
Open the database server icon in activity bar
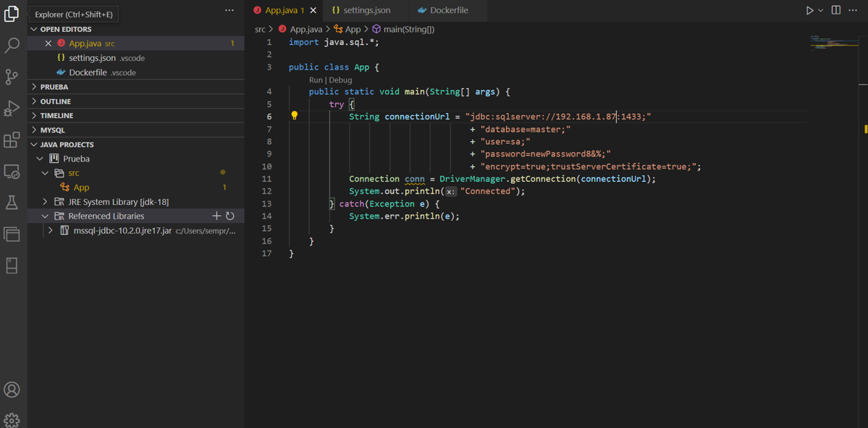coord(12,266)
